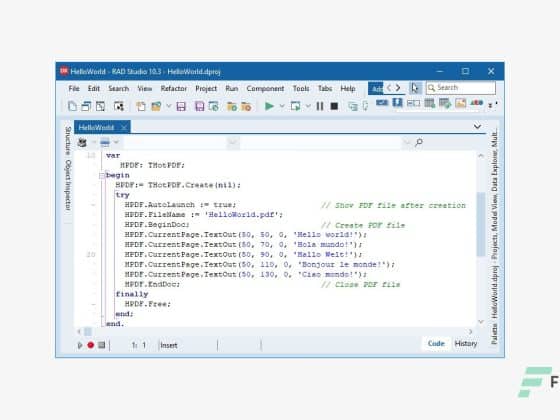Collapse the begin code block fold marker

(x=102, y=175)
